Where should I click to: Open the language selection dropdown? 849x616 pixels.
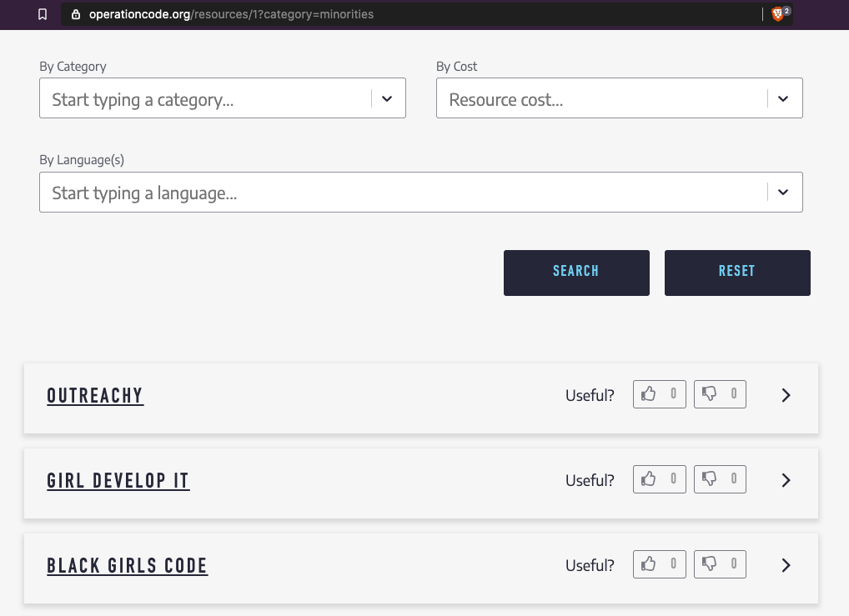coord(783,192)
